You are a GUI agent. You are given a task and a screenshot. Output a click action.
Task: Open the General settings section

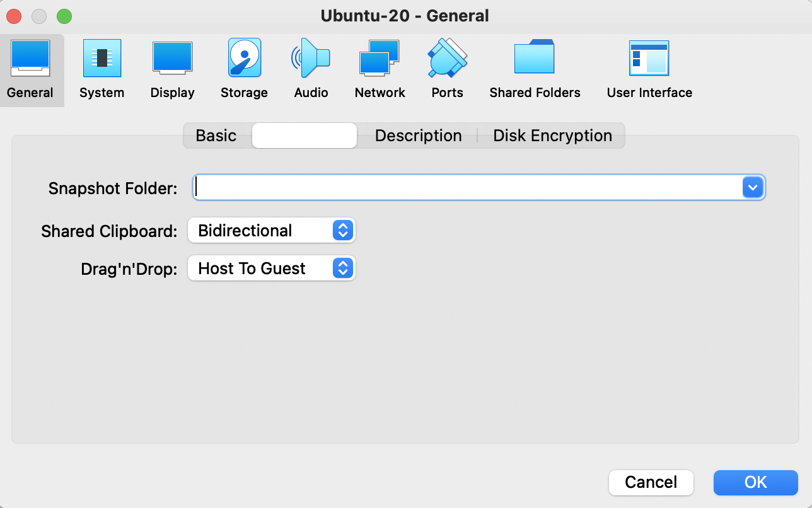31,70
